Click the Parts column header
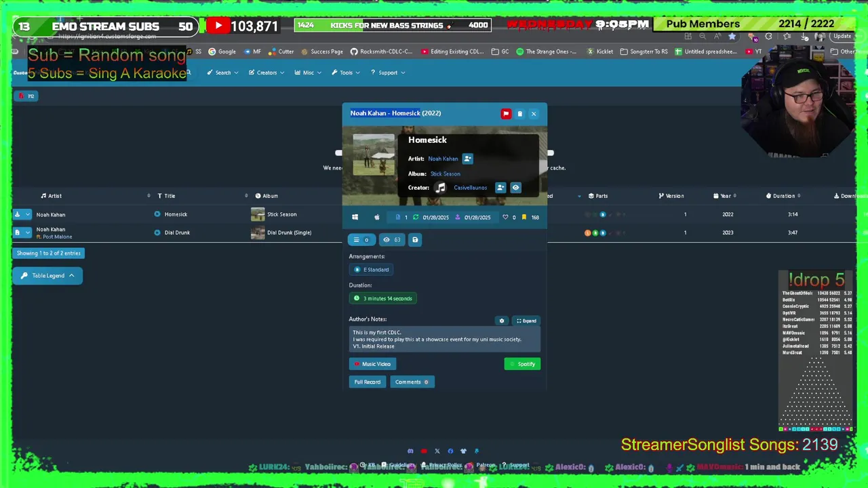 (598, 196)
